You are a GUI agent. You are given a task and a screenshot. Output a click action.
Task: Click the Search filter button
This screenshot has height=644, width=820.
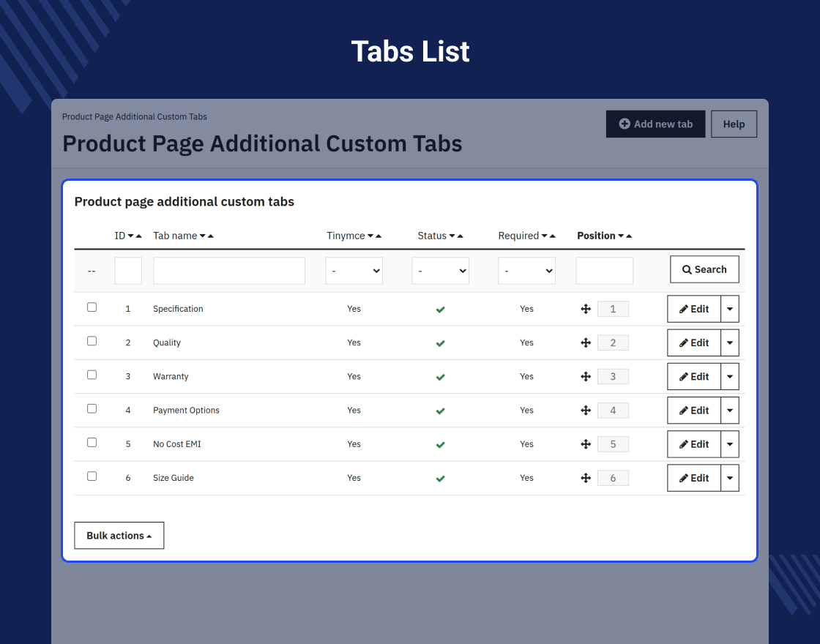pyautogui.click(x=704, y=270)
